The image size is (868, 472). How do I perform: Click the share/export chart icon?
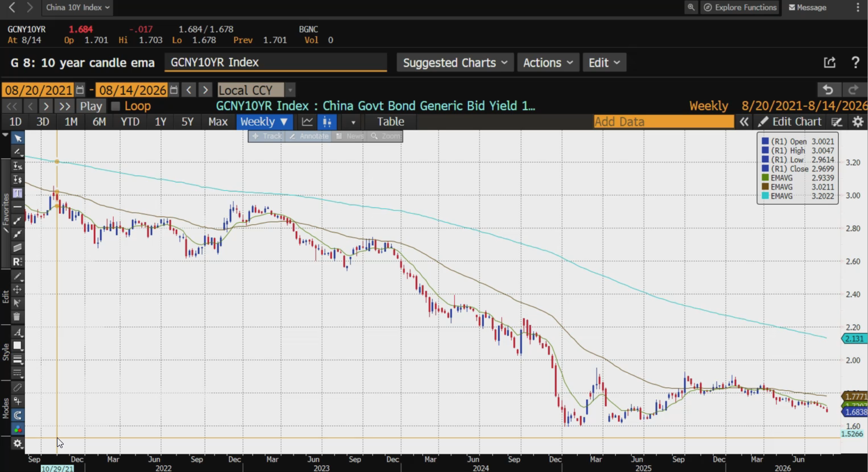point(829,63)
